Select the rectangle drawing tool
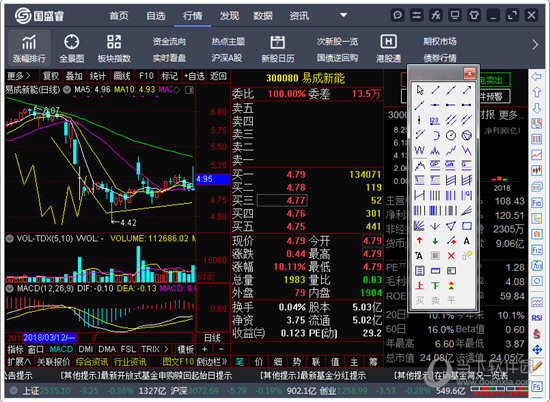550x402 pixels. coord(467,226)
